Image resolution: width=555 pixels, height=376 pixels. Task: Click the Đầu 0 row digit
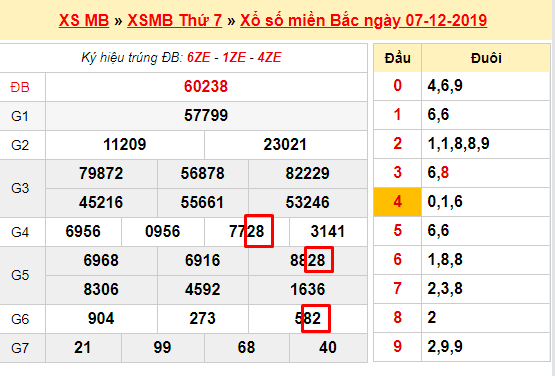click(x=397, y=86)
